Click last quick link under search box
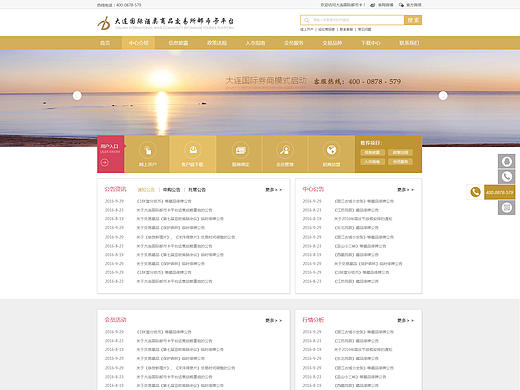 364,29
